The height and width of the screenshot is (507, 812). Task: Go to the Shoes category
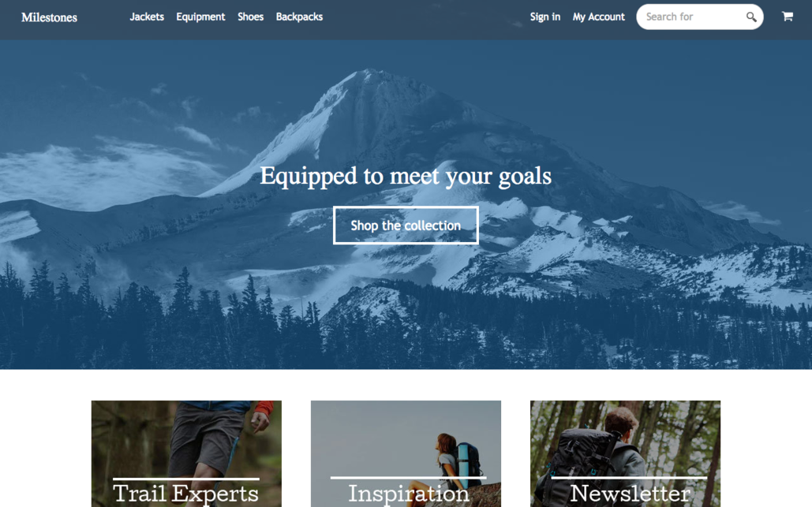[x=251, y=17]
